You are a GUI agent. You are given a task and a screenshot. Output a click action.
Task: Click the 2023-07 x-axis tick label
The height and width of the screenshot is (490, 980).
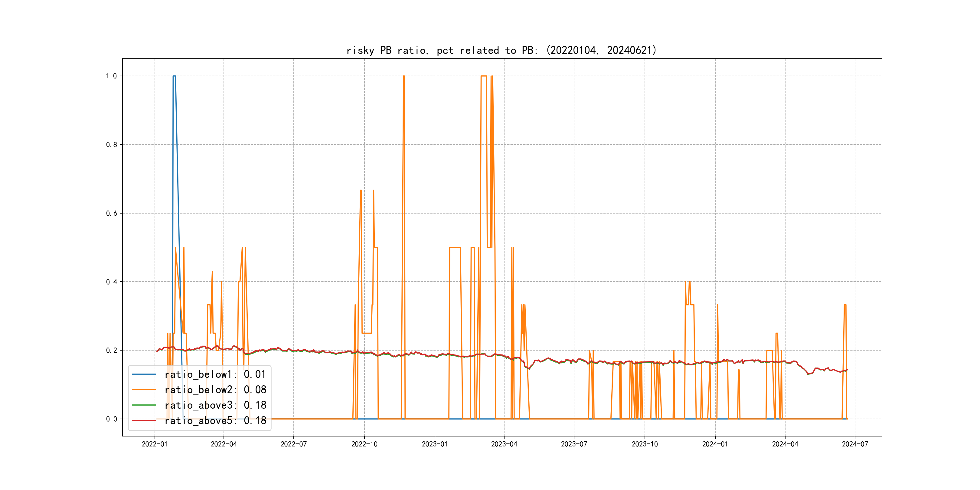(574, 444)
